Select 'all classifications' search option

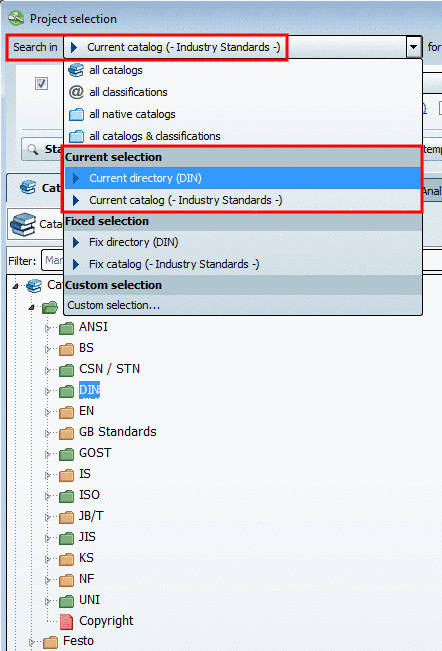243,92
